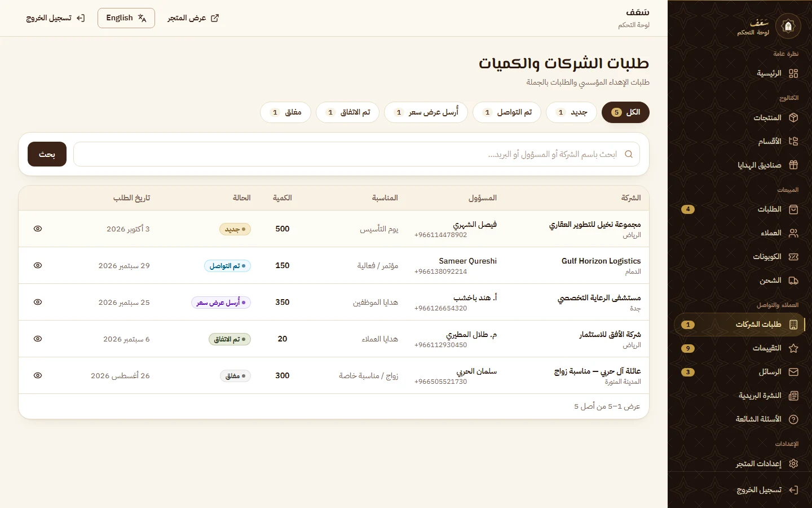View مستشفى الرعاية التخصصي request via eye icon
This screenshot has height=508, width=812.
click(38, 302)
